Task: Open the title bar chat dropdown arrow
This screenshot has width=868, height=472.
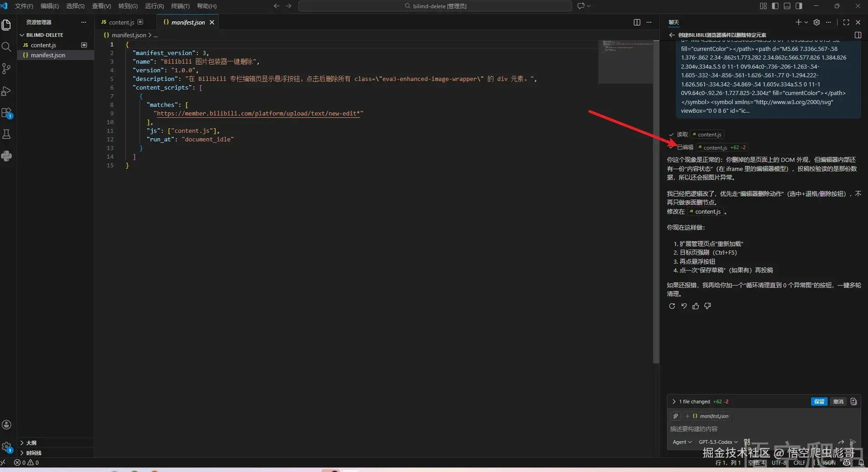Action: (x=589, y=6)
